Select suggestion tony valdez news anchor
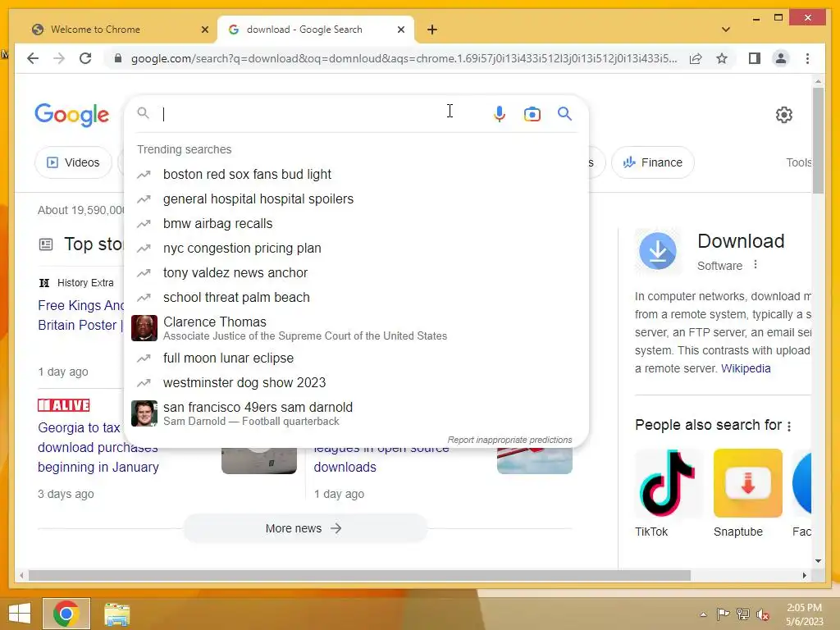This screenshot has width=840, height=630. (356, 272)
